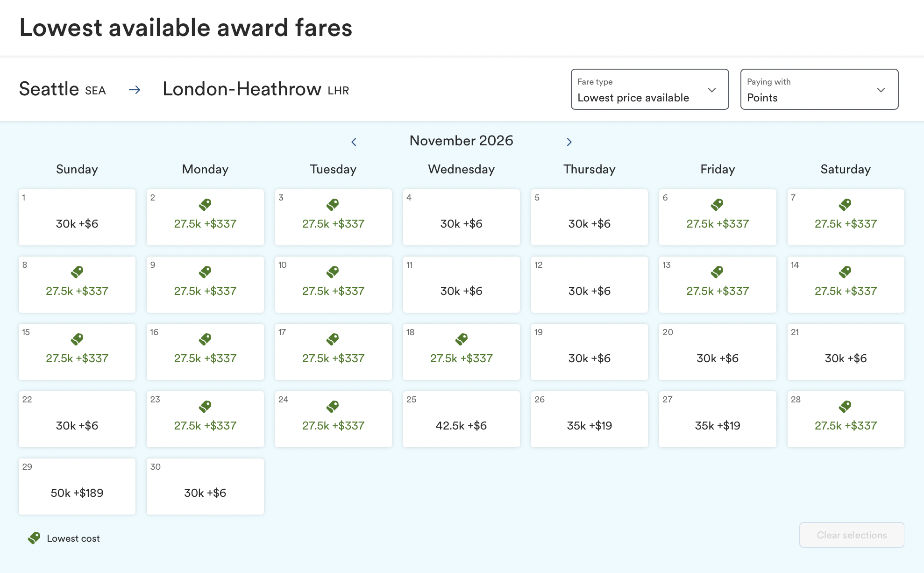Screen dimensions: 924x573
Task: Click the green tag icon on November 28
Action: pos(846,406)
